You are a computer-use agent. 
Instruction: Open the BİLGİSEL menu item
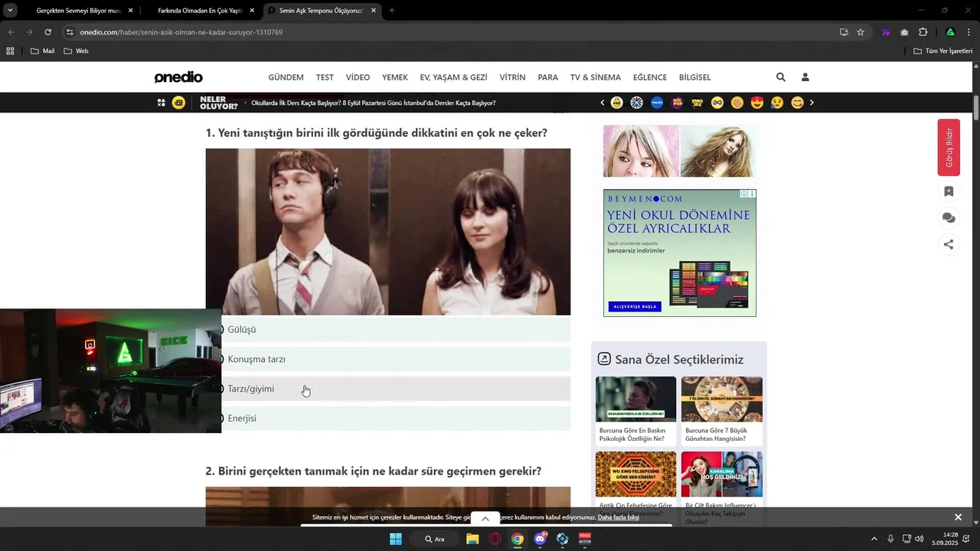coord(694,77)
